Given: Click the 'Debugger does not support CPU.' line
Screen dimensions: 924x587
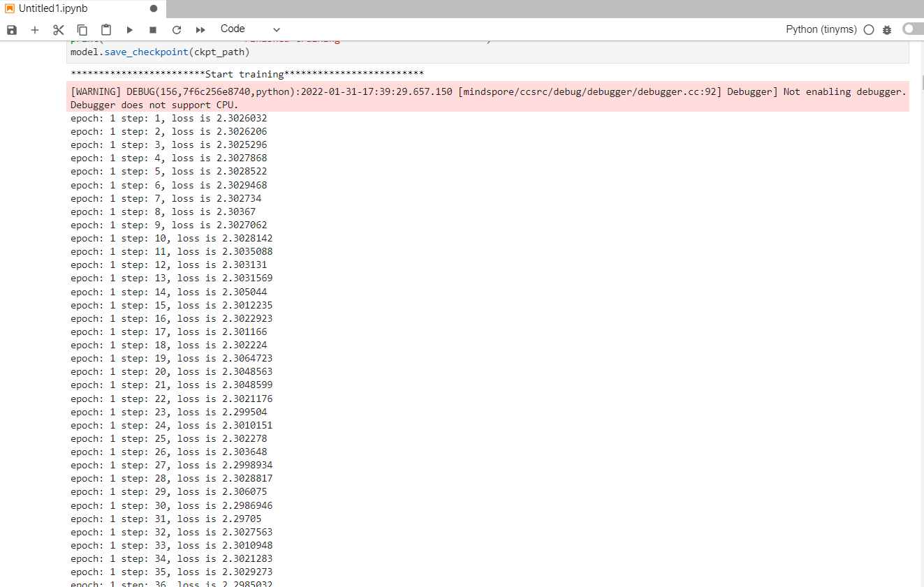Looking at the screenshot, I should coord(154,105).
